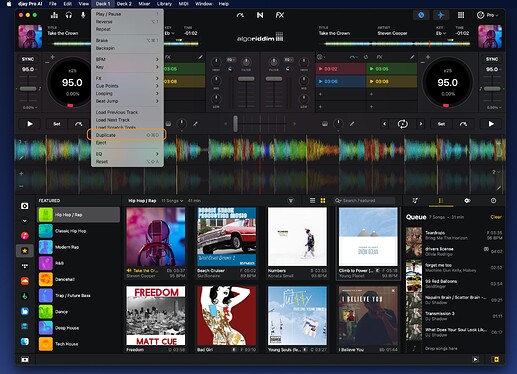517x374 pixels.
Task: Click the pencil edit icon in Deck 2 cue panel
Action: (x=412, y=57)
